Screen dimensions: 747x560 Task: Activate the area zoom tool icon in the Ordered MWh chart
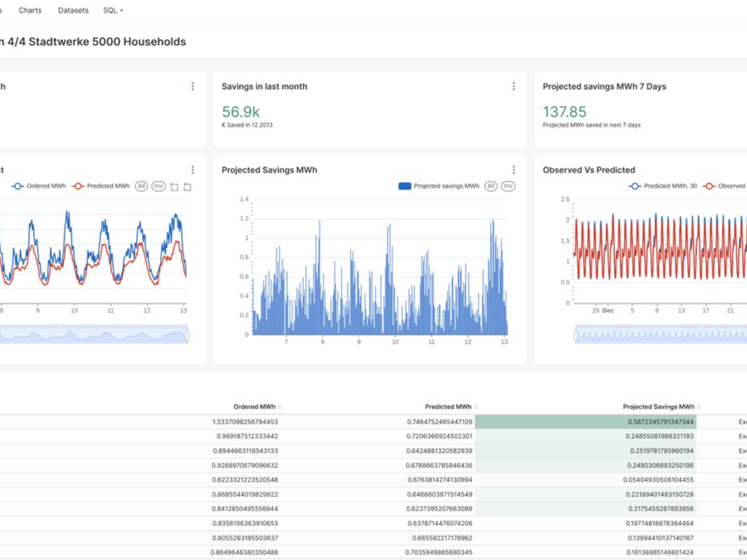(x=174, y=187)
